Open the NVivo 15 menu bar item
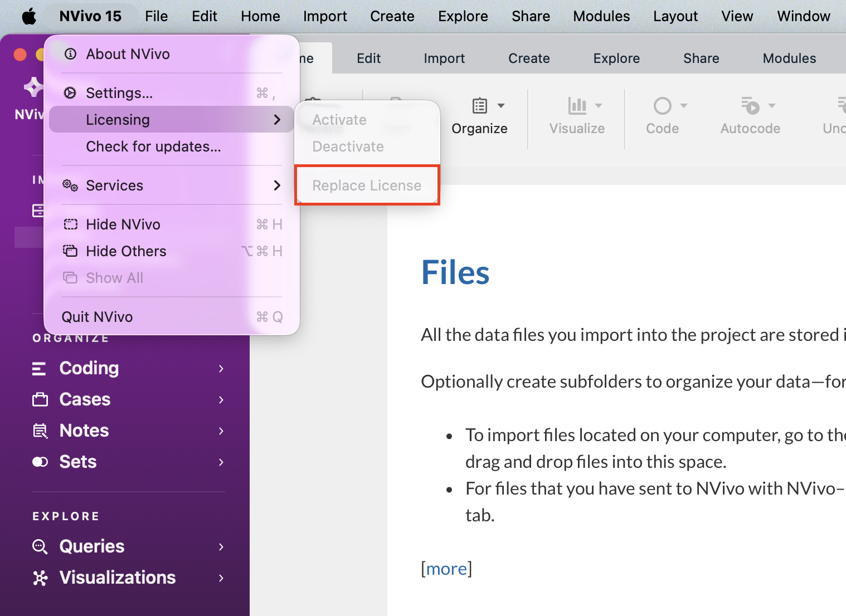Viewport: 846px width, 616px height. 90,16
